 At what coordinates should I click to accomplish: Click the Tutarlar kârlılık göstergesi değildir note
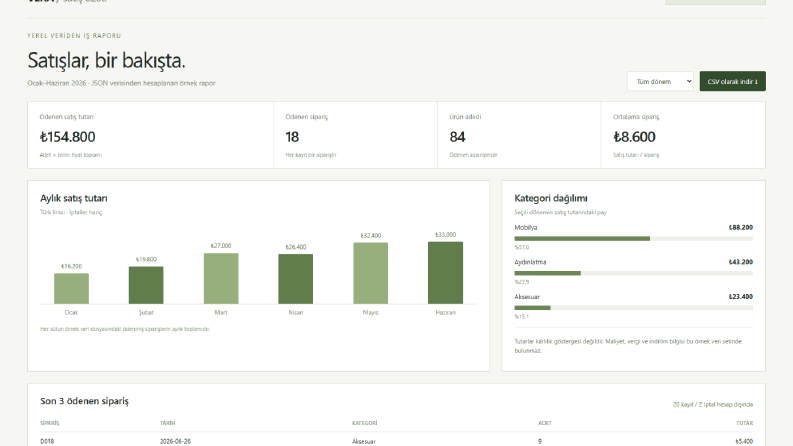coord(628,346)
